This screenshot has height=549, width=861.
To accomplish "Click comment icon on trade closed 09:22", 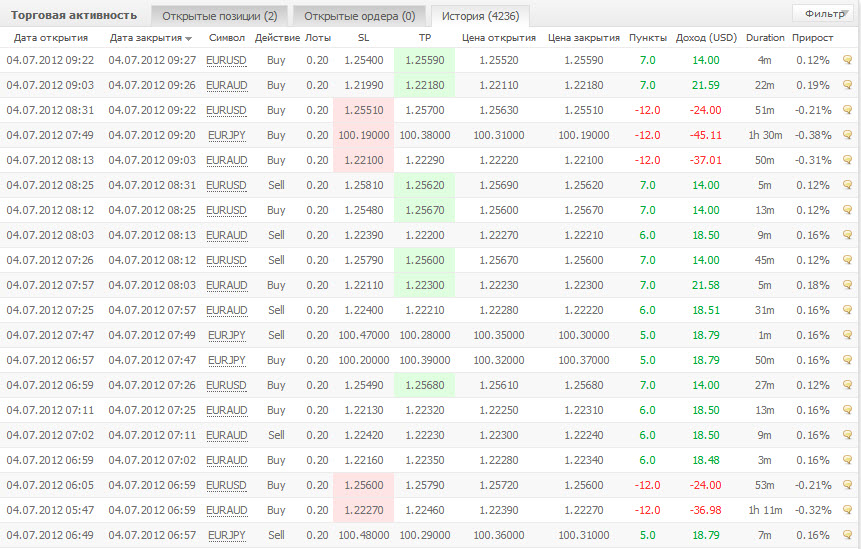I will coord(847,110).
